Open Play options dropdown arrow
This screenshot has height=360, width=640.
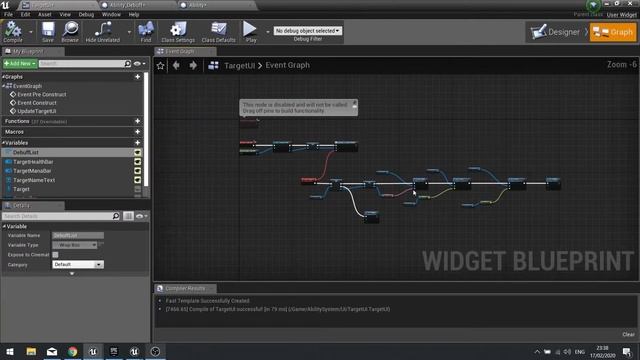[x=268, y=32]
